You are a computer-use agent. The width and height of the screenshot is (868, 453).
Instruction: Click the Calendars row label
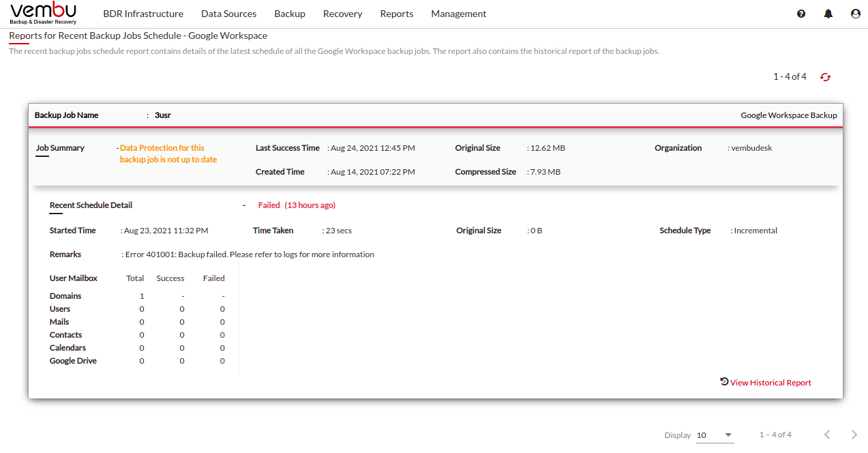68,348
